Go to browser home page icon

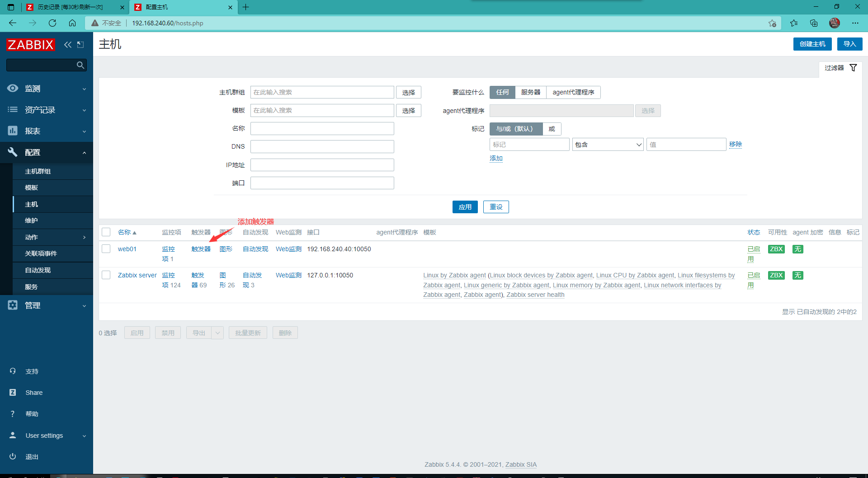pyautogui.click(x=72, y=23)
